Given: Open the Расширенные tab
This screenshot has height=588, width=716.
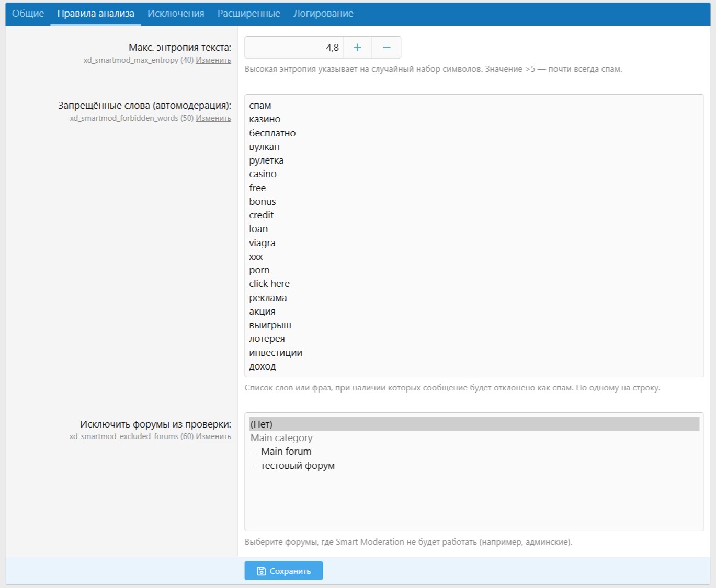Looking at the screenshot, I should (x=249, y=14).
